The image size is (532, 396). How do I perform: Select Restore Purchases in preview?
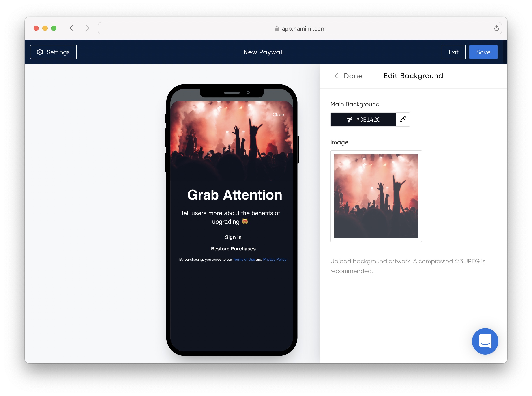pos(233,249)
